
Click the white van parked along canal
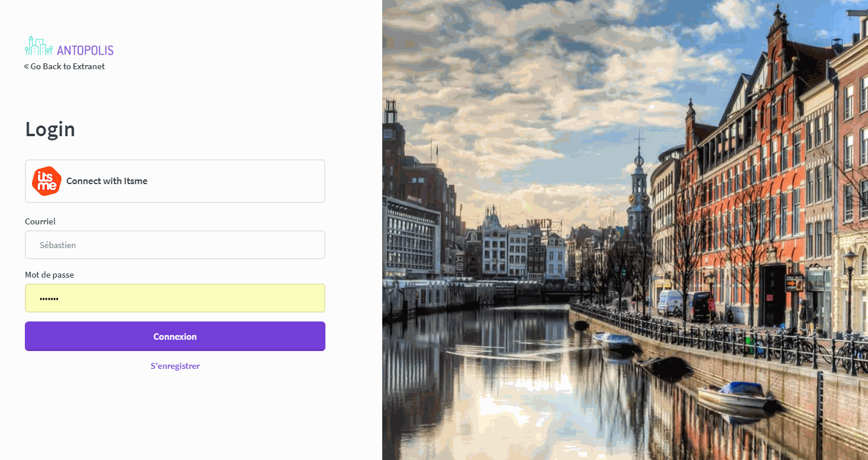pyautogui.click(x=670, y=302)
